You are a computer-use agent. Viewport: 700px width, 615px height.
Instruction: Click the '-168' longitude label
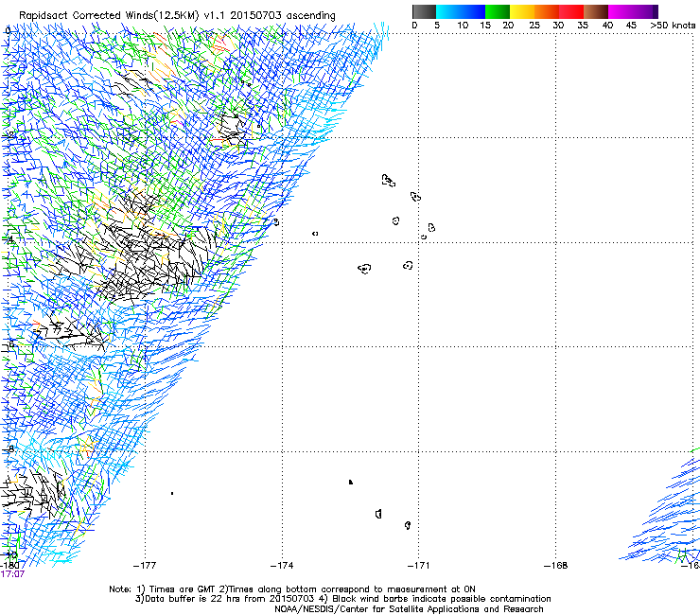(556, 566)
